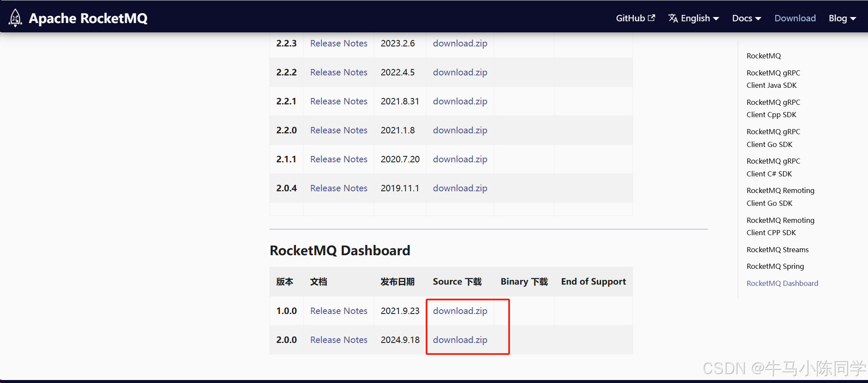
Task: Click the 2021.8.31 date cell
Action: point(400,101)
